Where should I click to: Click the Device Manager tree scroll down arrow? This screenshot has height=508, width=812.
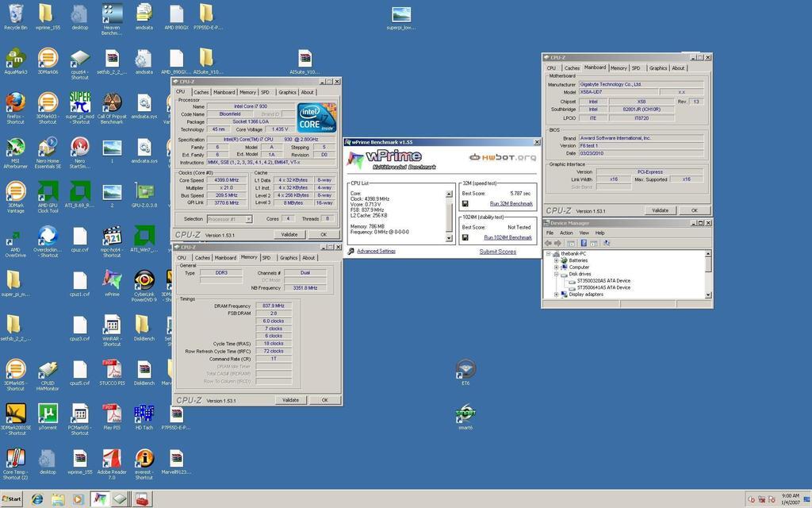click(x=708, y=295)
